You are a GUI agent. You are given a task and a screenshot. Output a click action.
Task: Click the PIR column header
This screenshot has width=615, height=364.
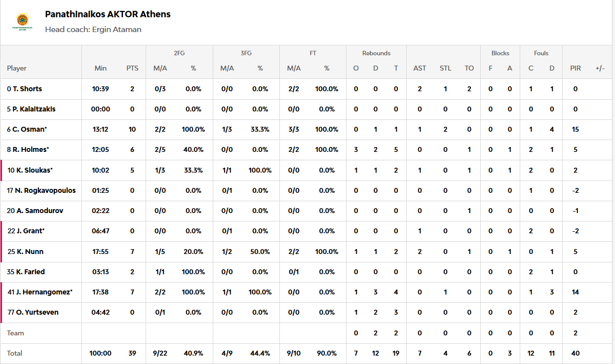pyautogui.click(x=576, y=68)
